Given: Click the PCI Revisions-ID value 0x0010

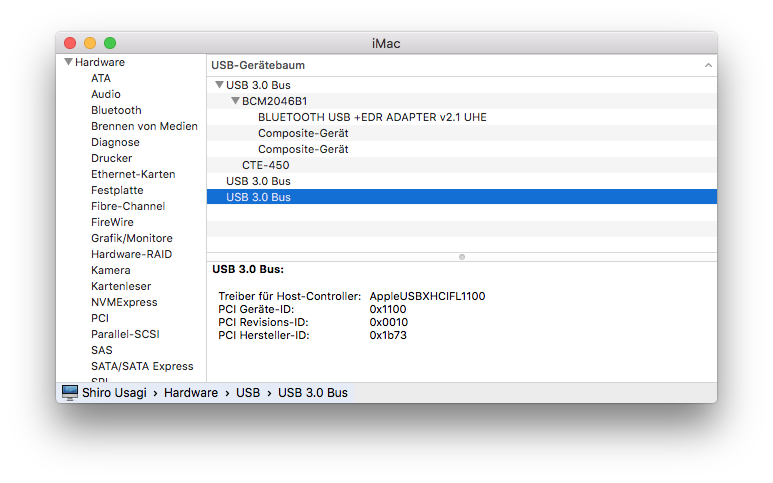Looking at the screenshot, I should pos(388,322).
